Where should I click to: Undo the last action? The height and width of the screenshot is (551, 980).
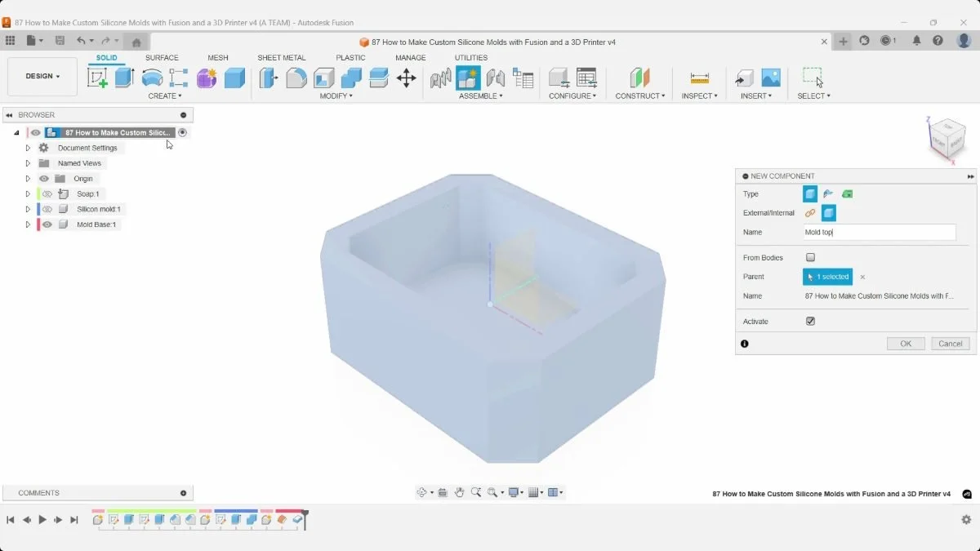81,40
